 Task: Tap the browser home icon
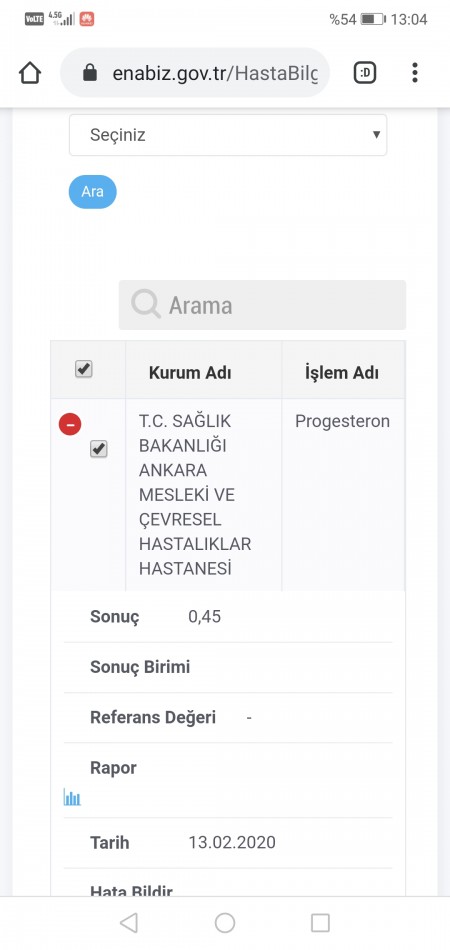click(x=30, y=73)
